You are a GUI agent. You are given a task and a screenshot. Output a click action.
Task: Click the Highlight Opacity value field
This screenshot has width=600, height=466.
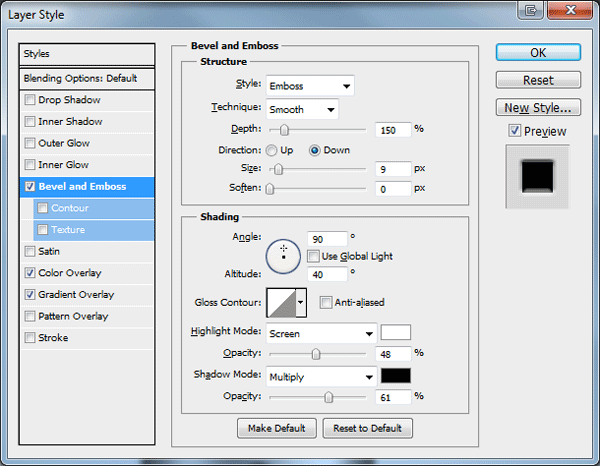tap(393, 354)
